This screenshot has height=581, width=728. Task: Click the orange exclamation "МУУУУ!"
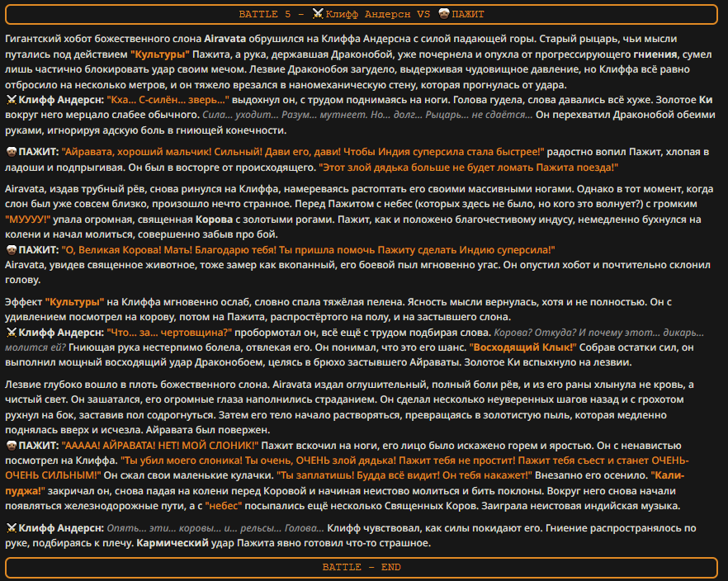(x=28, y=219)
